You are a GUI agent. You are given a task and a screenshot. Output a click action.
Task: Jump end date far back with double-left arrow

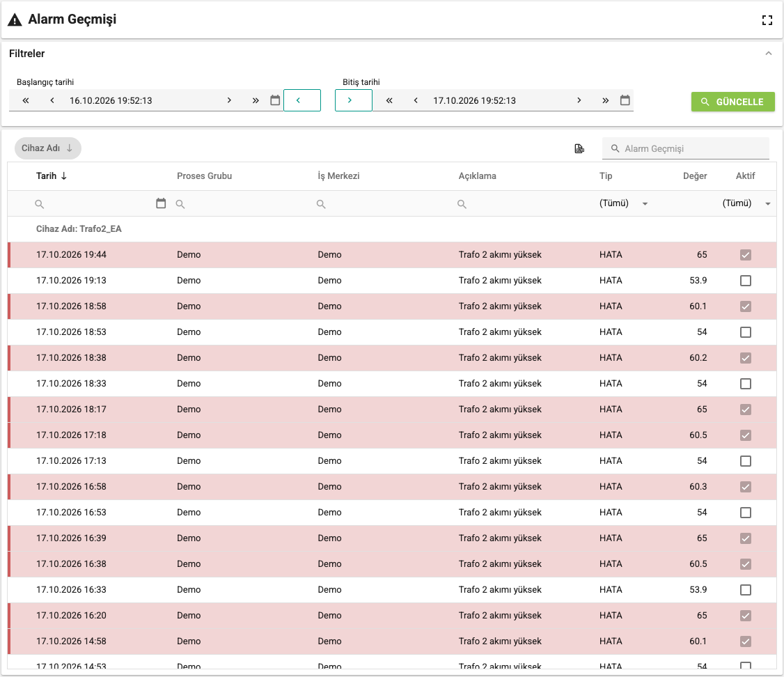[389, 100]
